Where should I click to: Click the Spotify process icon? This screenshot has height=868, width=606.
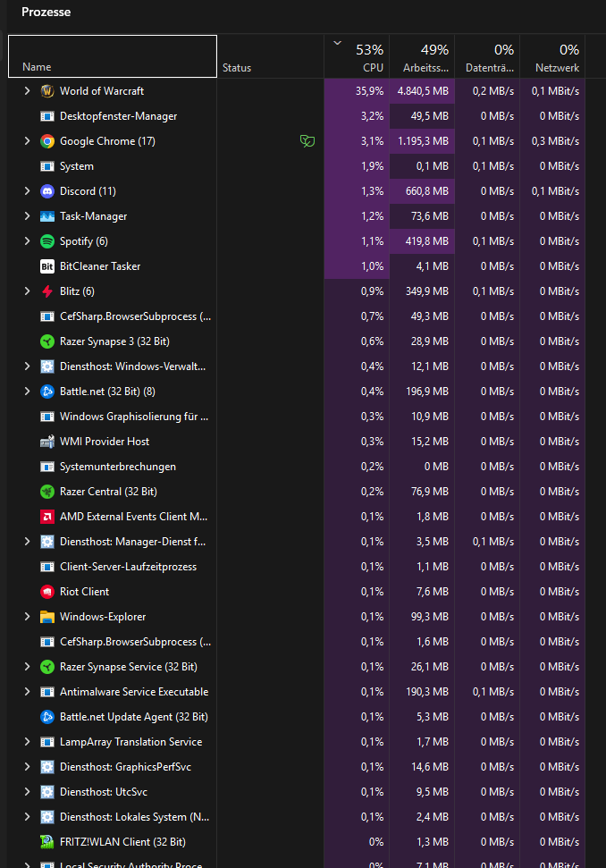tap(47, 241)
